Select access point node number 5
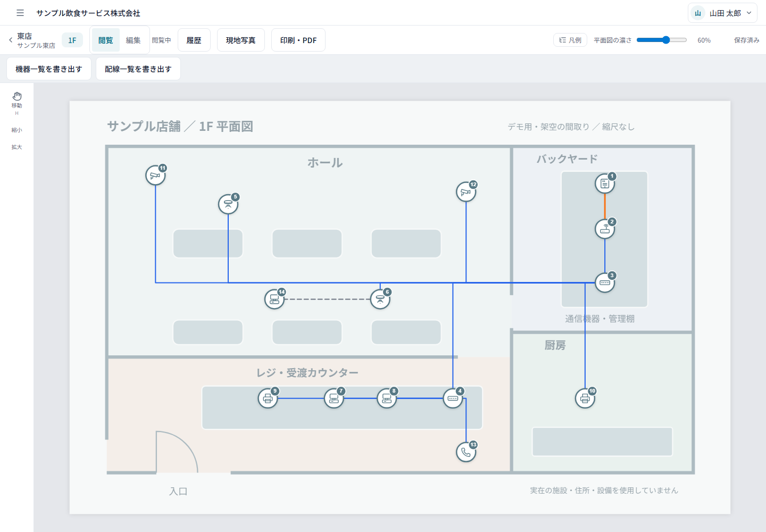766x532 pixels. (228, 204)
